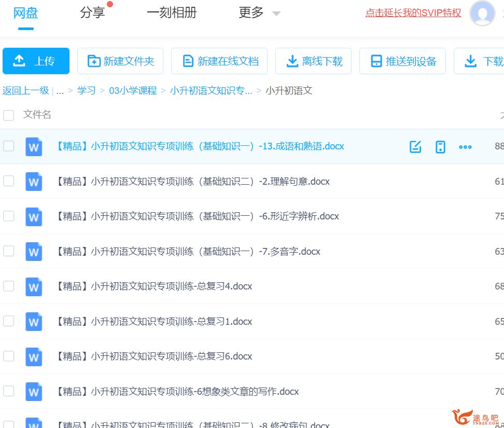Screen dimensions: 504x428
Task: Select the checkbox for 形近字辨析.docx
Action: tap(9, 216)
